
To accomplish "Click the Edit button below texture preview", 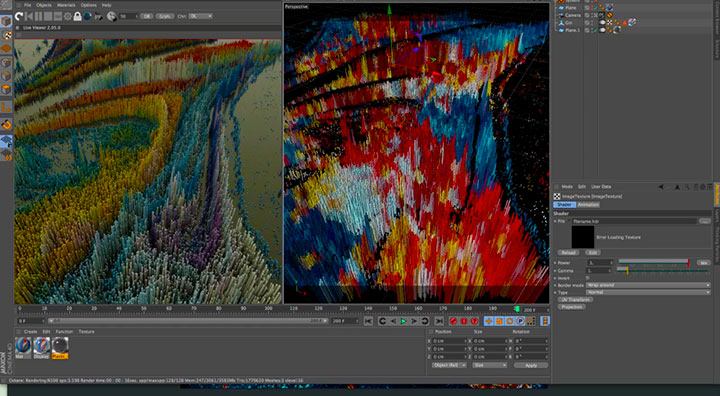I will tap(592, 253).
